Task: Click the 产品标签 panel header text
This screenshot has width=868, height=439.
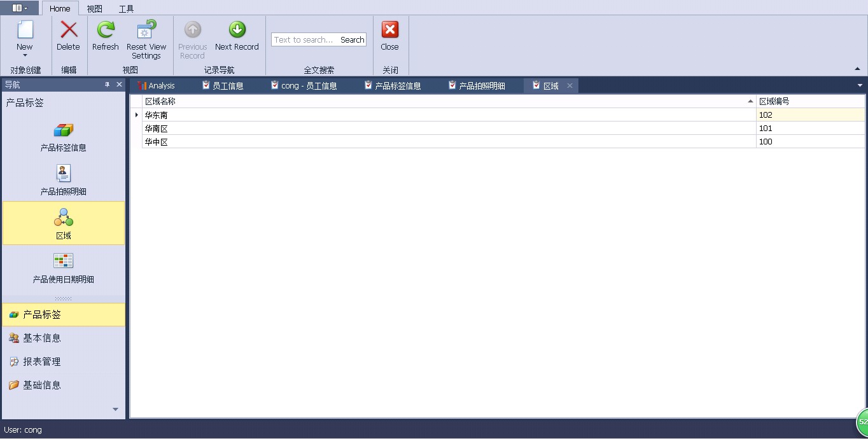Action: click(25, 103)
